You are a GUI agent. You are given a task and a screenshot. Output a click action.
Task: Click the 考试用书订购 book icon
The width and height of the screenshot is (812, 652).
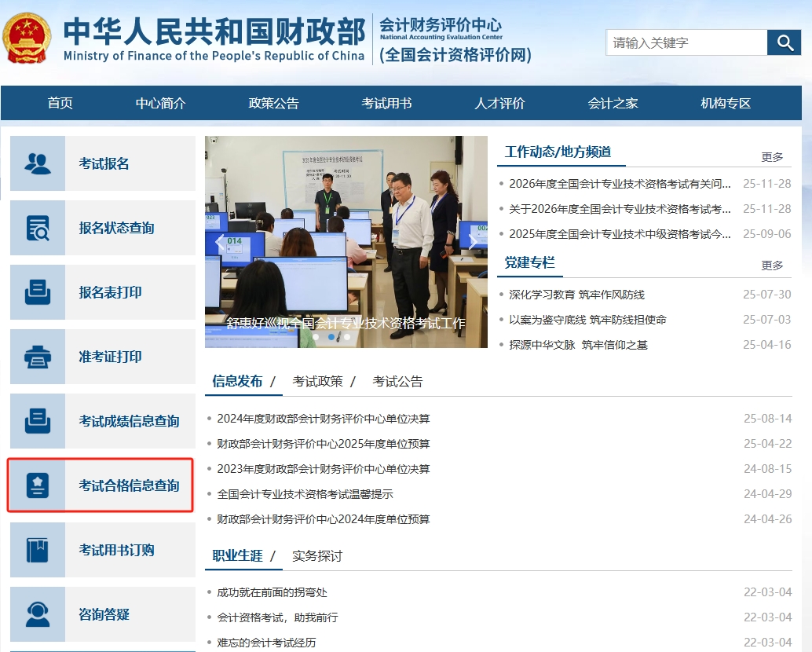tap(38, 550)
